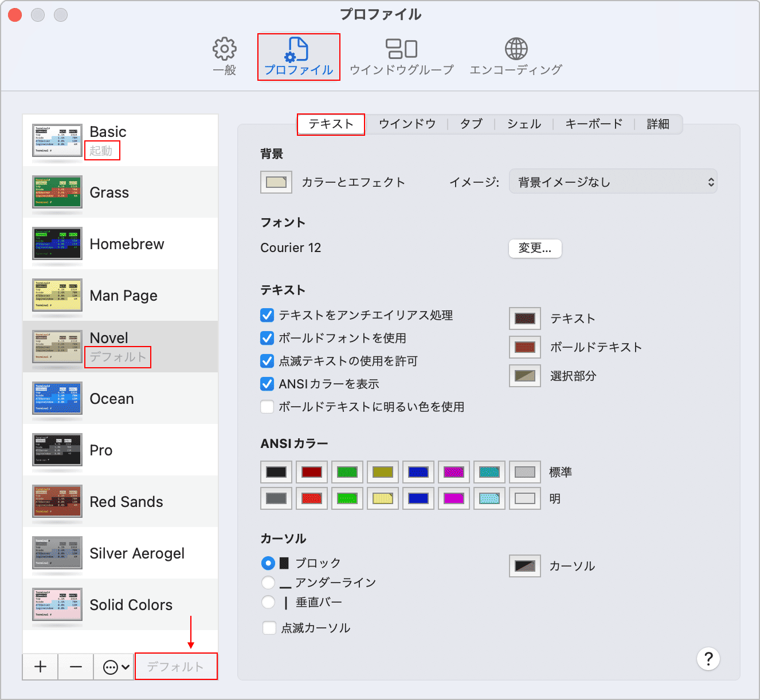Edit bright ANSI cyan swatch in 明 row
This screenshot has width=760, height=700.
(x=489, y=498)
